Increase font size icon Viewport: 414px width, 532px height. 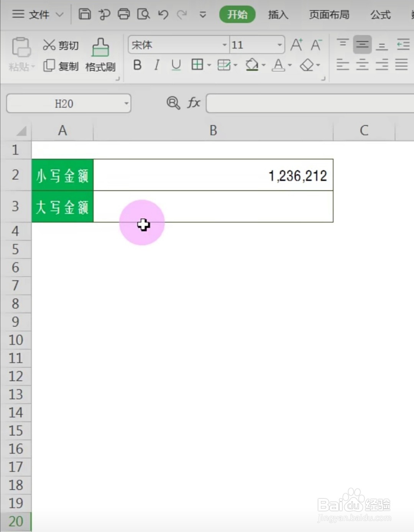point(296,45)
